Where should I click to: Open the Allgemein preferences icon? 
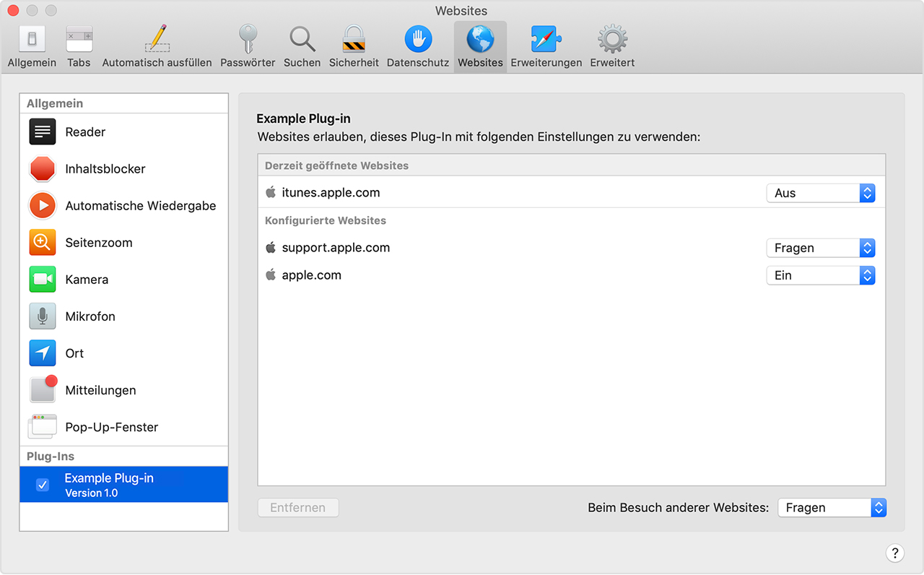tap(32, 38)
